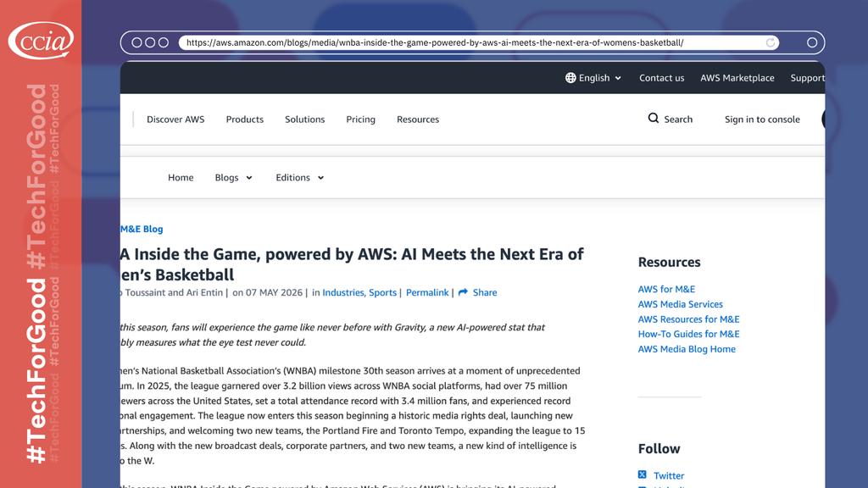The image size is (868, 488).
Task: Click the Resources sidebar heading
Action: pos(670,263)
